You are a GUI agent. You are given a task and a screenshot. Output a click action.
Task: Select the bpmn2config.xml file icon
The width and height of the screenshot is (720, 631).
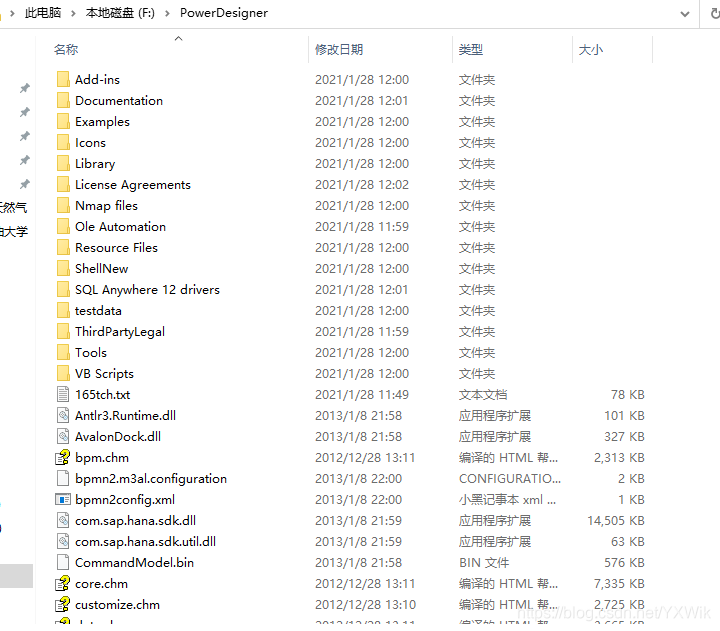pos(63,500)
